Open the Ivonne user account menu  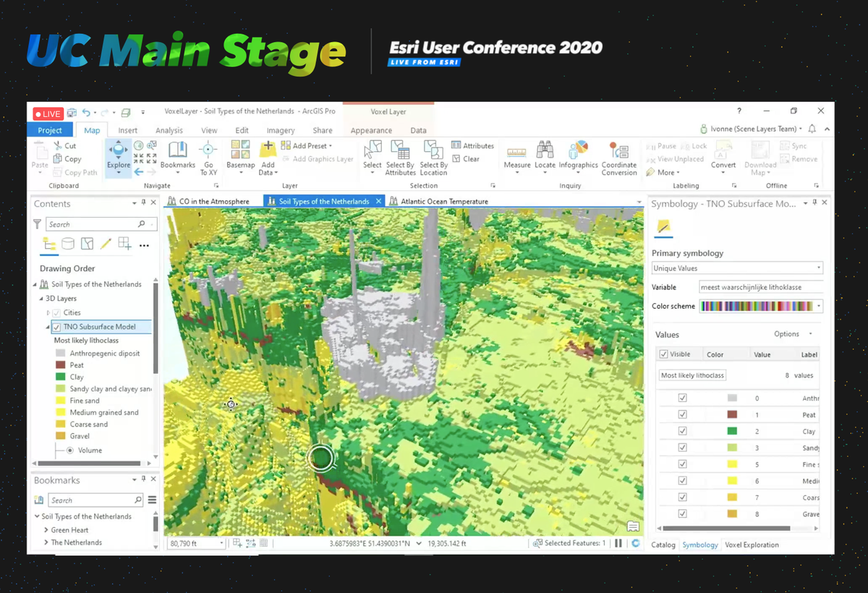pyautogui.click(x=752, y=129)
